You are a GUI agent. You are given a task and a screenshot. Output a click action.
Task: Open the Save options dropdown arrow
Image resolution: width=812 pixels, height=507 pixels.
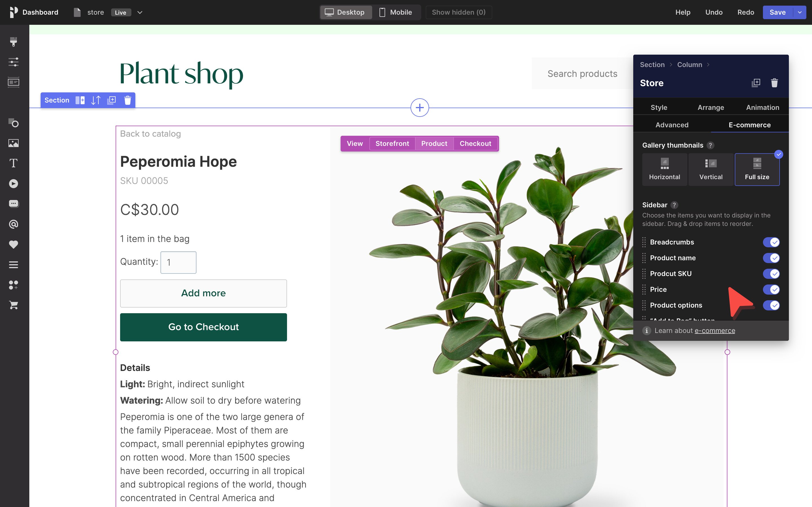coord(800,12)
